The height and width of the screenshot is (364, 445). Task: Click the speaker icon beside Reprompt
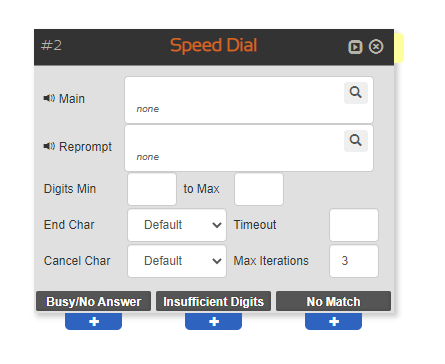pyautogui.click(x=49, y=146)
